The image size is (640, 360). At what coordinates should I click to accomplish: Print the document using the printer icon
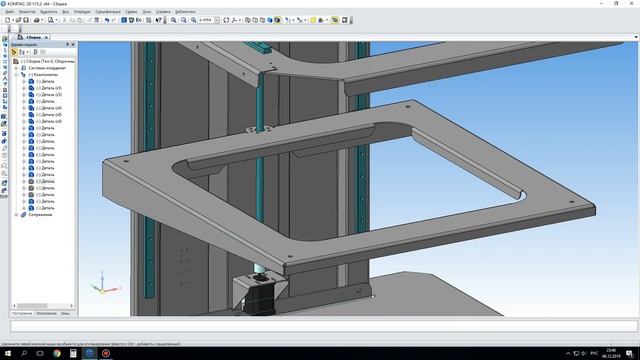tap(36, 20)
